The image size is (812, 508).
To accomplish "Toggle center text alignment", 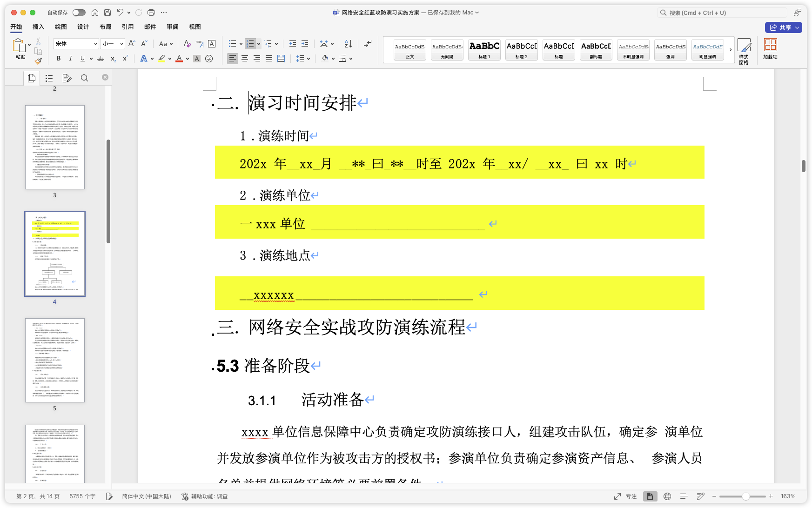I will tap(245, 59).
